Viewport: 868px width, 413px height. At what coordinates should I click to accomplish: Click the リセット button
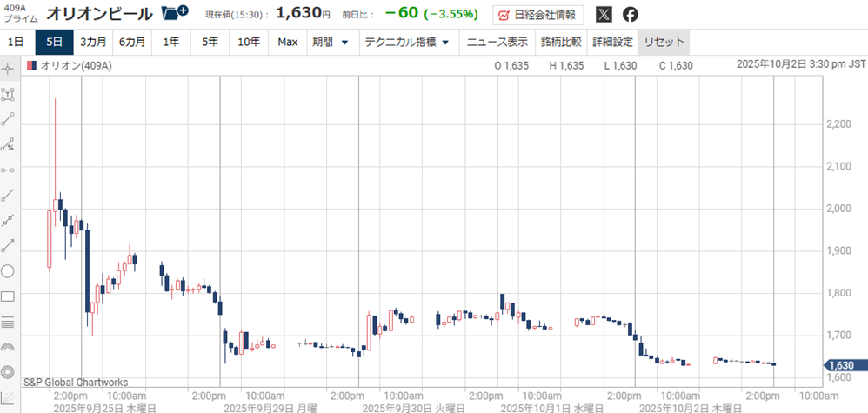664,42
